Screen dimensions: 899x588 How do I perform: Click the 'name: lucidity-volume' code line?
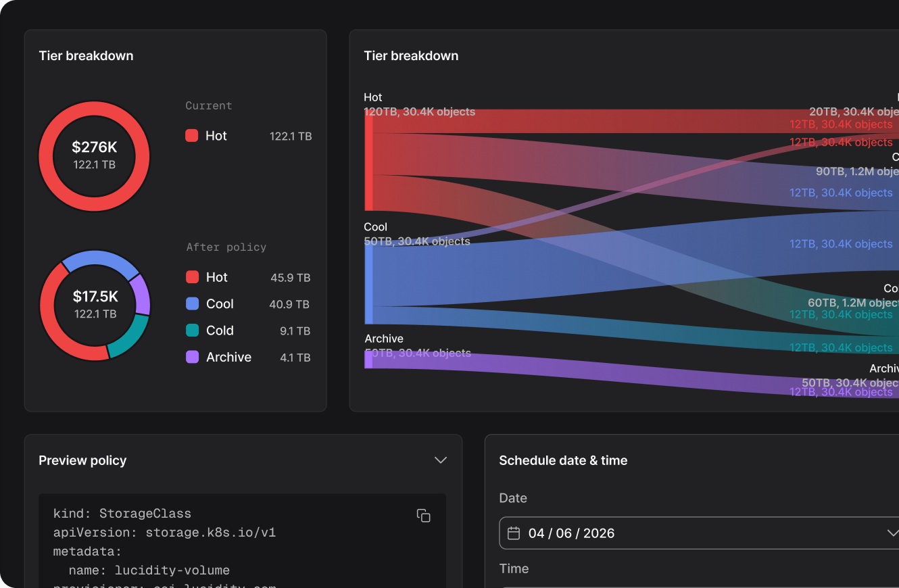149,570
